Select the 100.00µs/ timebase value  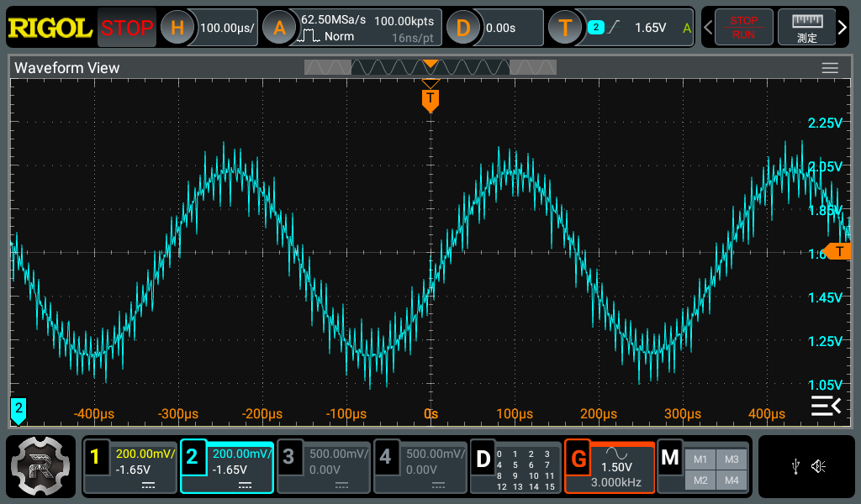(227, 28)
